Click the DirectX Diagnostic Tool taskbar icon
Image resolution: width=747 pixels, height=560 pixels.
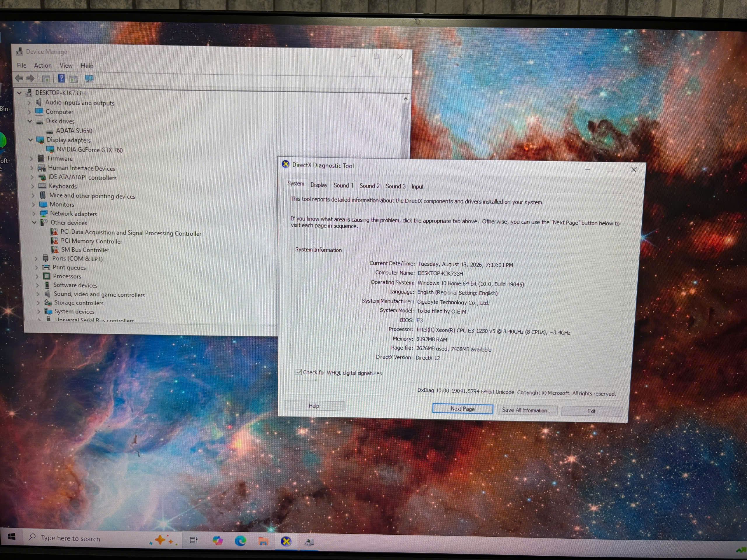tap(286, 541)
